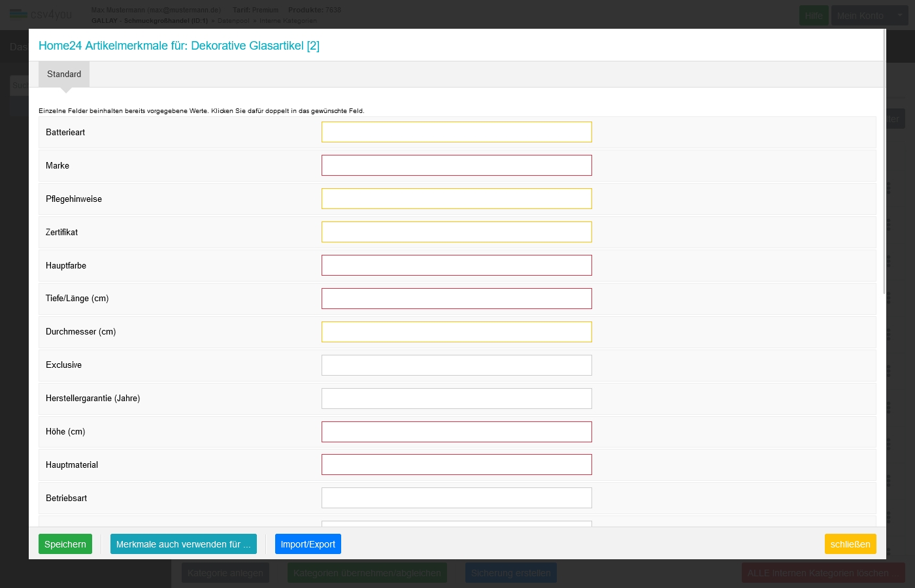Click the Durchmesser (cm) input
The width and height of the screenshot is (915, 588).
click(456, 332)
